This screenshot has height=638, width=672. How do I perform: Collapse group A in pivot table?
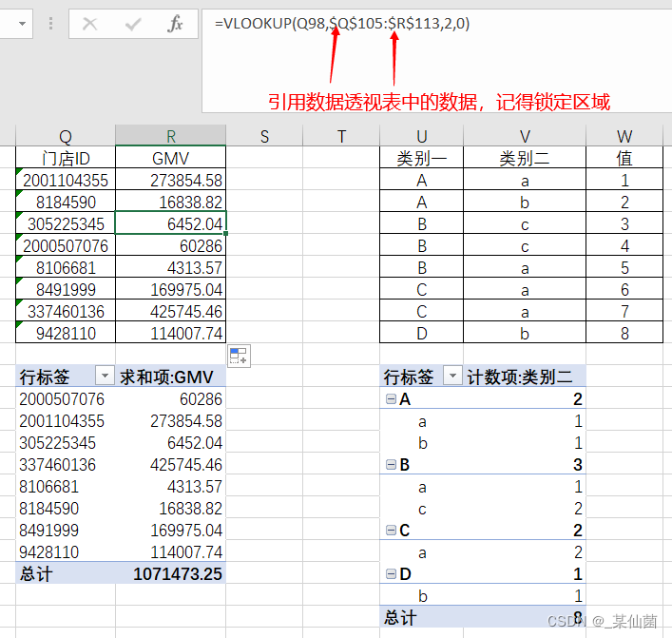tap(391, 399)
